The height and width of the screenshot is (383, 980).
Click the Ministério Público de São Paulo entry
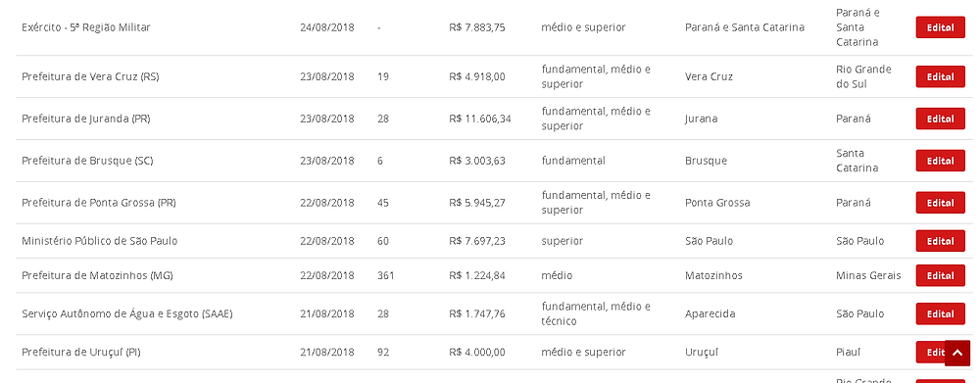99,241
